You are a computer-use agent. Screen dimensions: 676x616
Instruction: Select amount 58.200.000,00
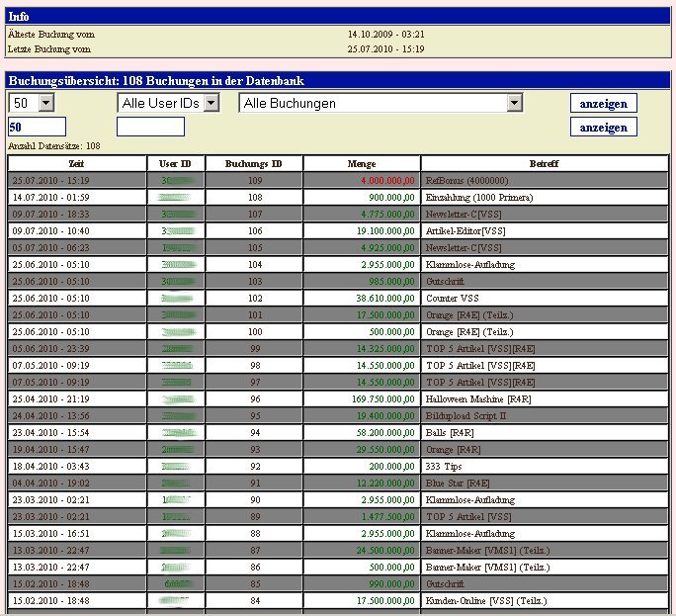[x=385, y=433]
